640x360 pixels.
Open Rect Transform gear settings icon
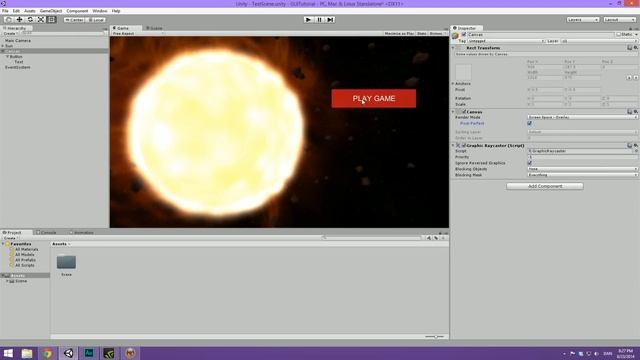[635, 48]
